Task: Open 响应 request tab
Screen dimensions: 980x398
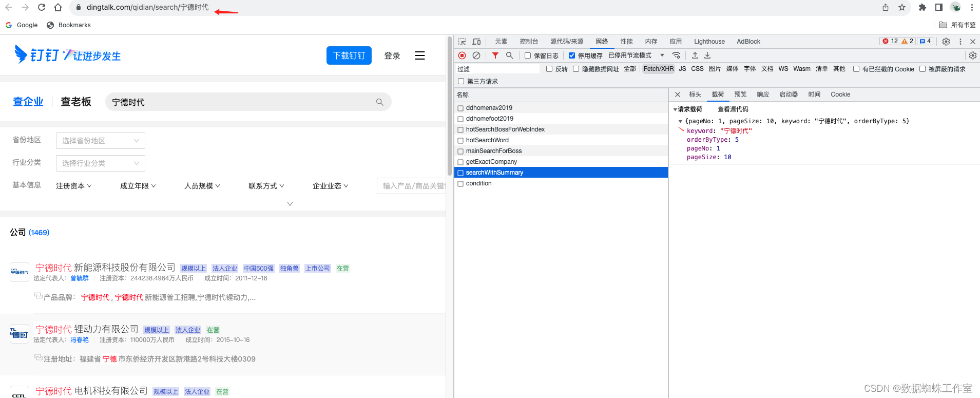Action: [x=763, y=94]
